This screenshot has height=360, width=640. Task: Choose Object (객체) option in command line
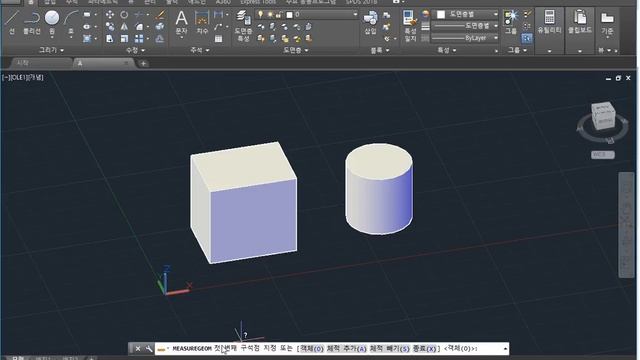click(312, 349)
